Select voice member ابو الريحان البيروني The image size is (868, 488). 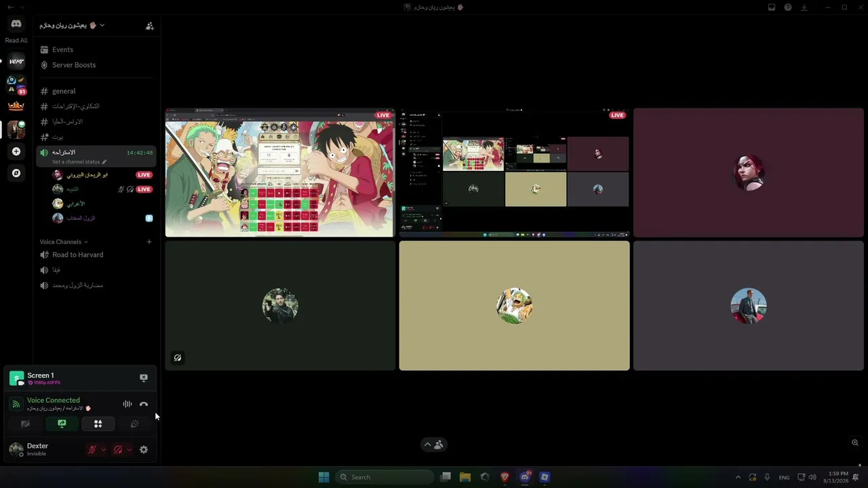pos(103,175)
